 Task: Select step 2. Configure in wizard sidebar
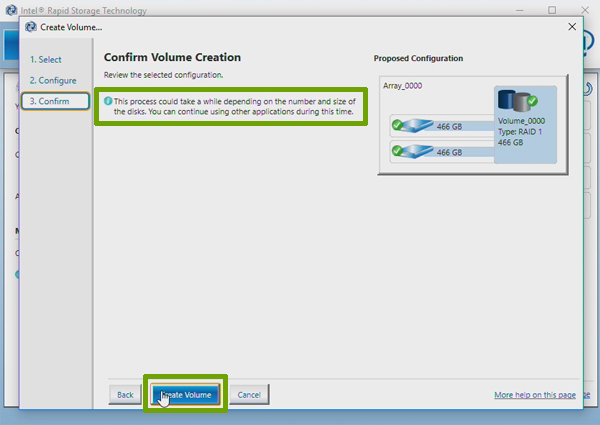(53, 80)
